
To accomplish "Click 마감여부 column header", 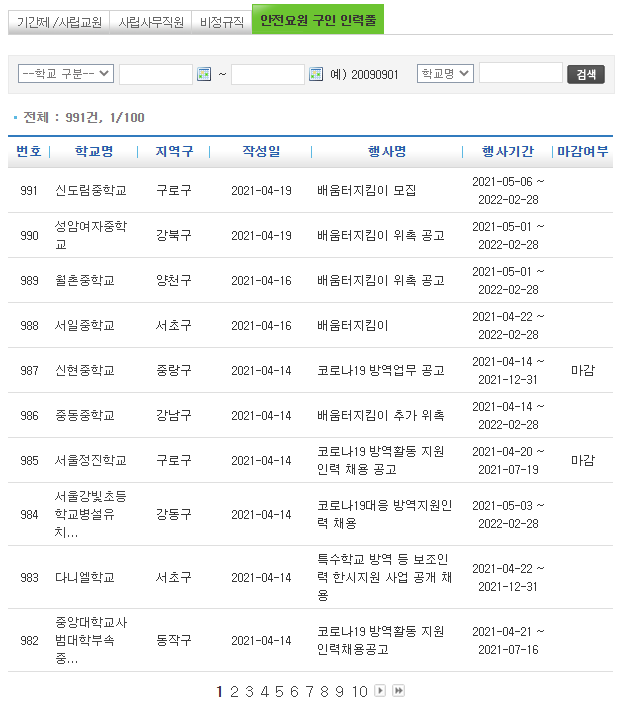I will point(583,152).
